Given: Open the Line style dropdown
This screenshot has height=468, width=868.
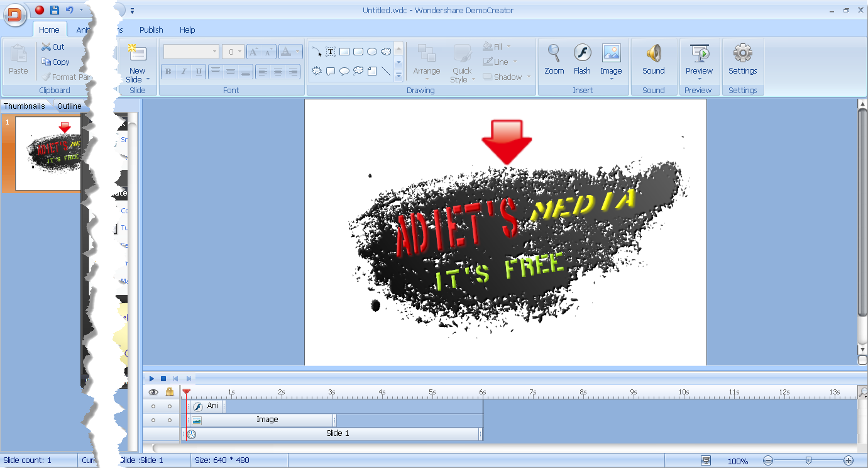Looking at the screenshot, I should (500, 62).
